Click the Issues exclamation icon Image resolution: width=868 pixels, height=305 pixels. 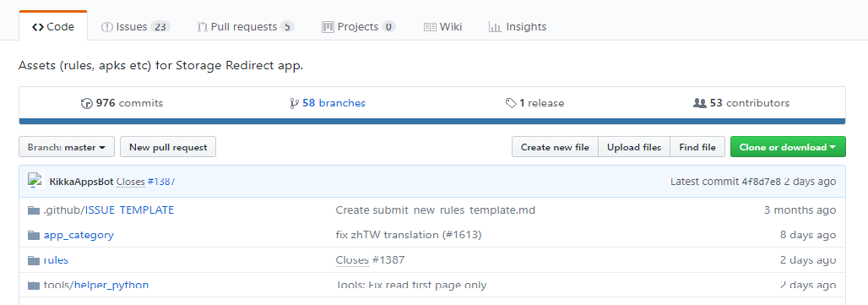pyautogui.click(x=107, y=27)
